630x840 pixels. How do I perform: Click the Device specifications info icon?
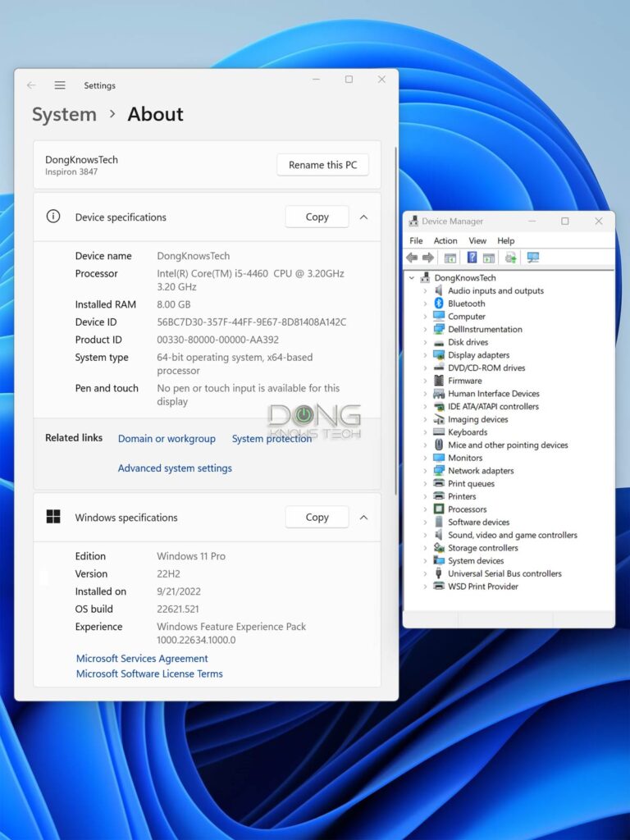coord(53,217)
